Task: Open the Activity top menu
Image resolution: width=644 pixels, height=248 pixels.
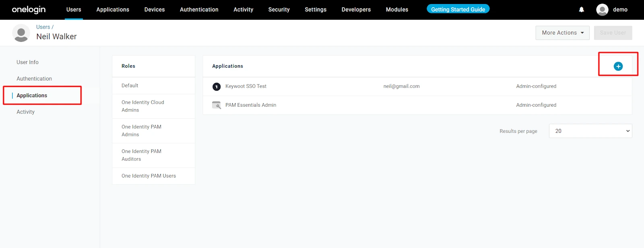Action: tap(244, 10)
